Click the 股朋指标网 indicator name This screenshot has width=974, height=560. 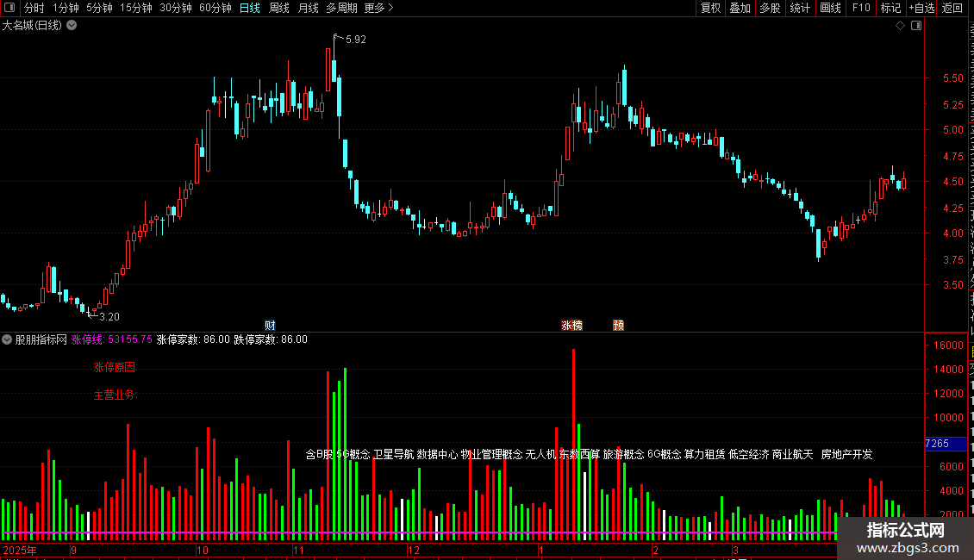point(41,339)
